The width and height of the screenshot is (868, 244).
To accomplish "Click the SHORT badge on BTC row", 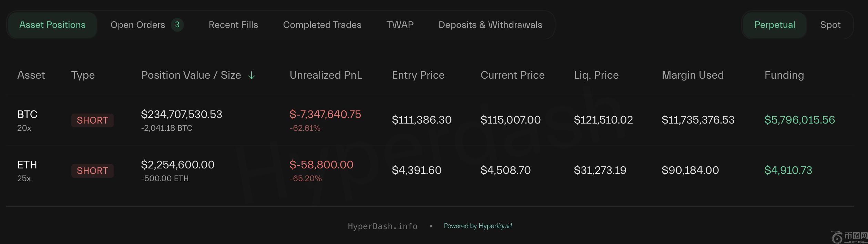I will click(92, 120).
